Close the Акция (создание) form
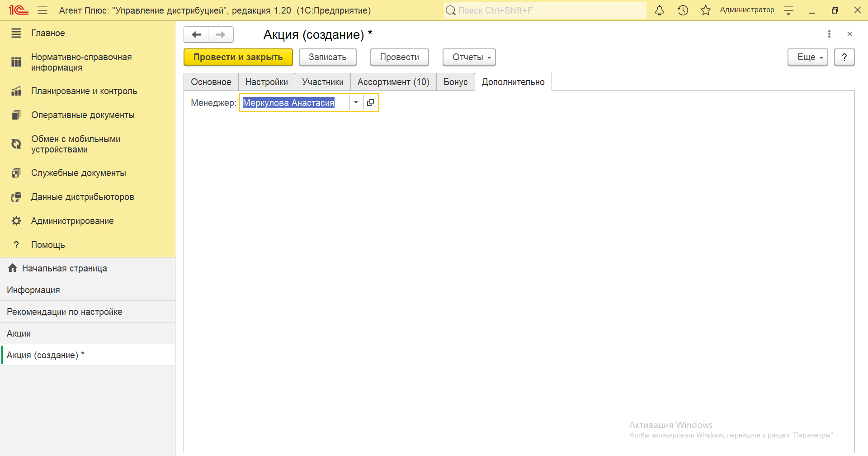868x456 pixels. tap(849, 34)
